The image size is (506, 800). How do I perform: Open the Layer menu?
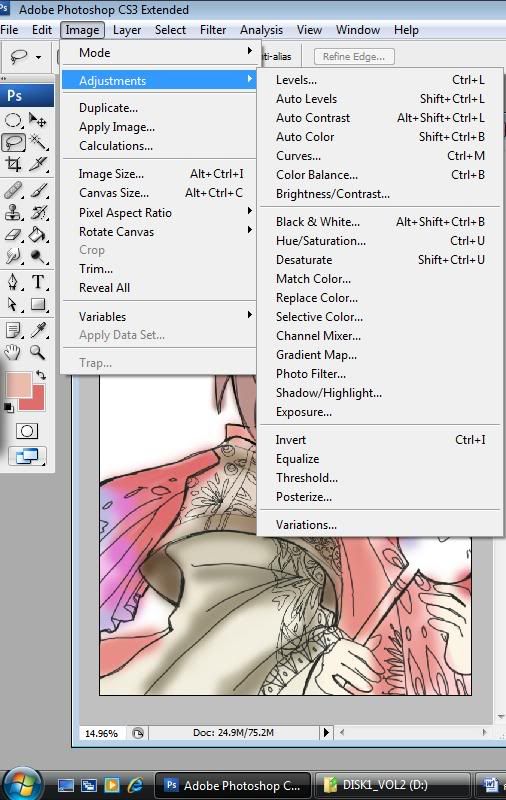127,30
